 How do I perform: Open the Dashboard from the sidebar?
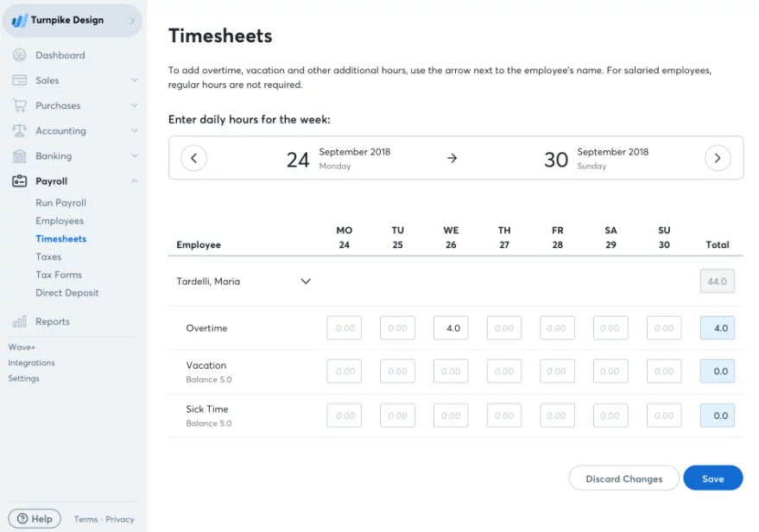(x=19, y=54)
